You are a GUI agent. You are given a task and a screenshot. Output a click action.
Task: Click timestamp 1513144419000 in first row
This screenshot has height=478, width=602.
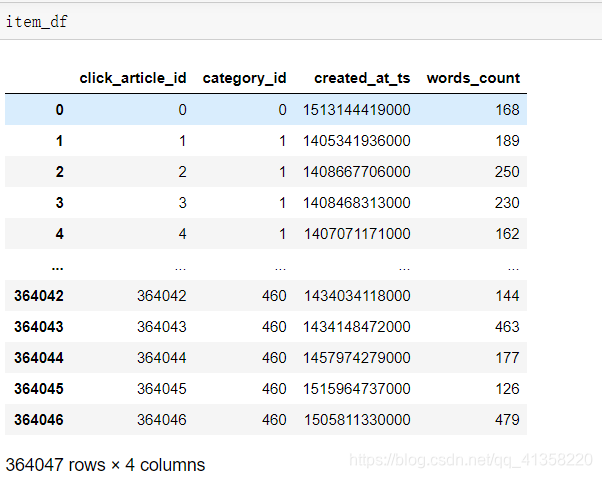point(357,110)
